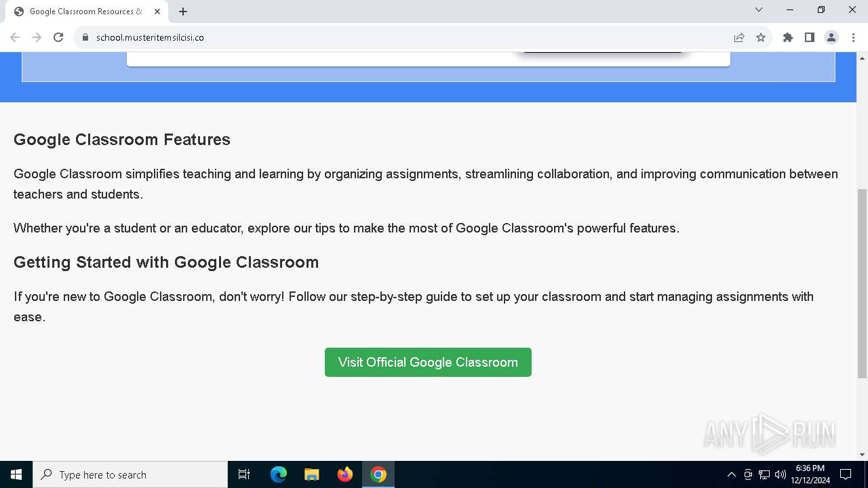Bookmark this tab with the star icon
This screenshot has width=868, height=488.
click(761, 37)
